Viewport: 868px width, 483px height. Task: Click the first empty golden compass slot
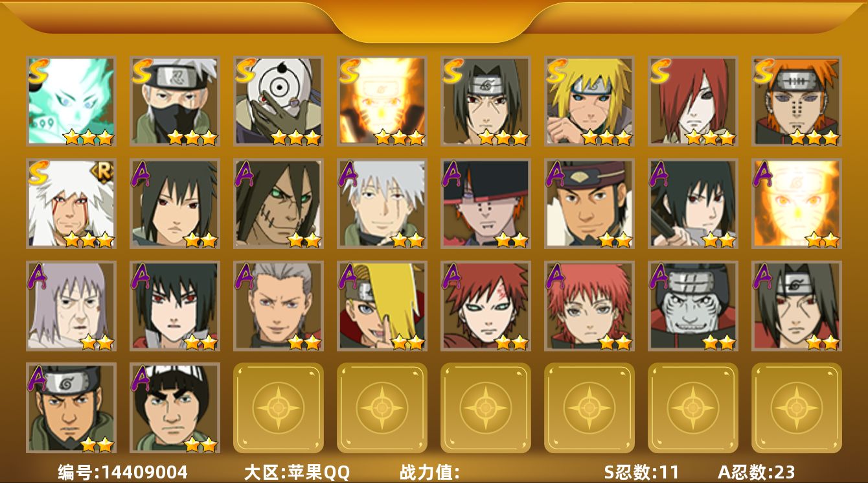click(x=279, y=408)
